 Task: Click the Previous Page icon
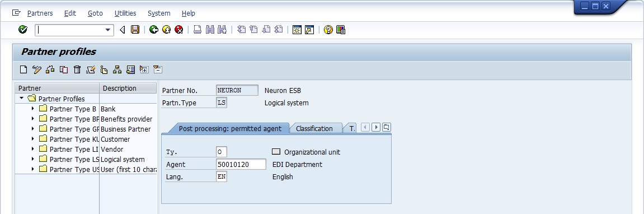click(254, 30)
